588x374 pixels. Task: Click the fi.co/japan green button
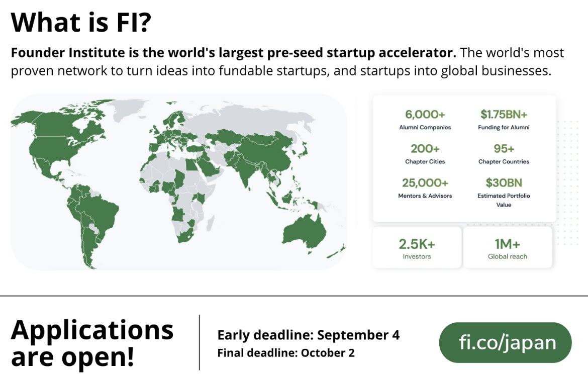[505, 342]
